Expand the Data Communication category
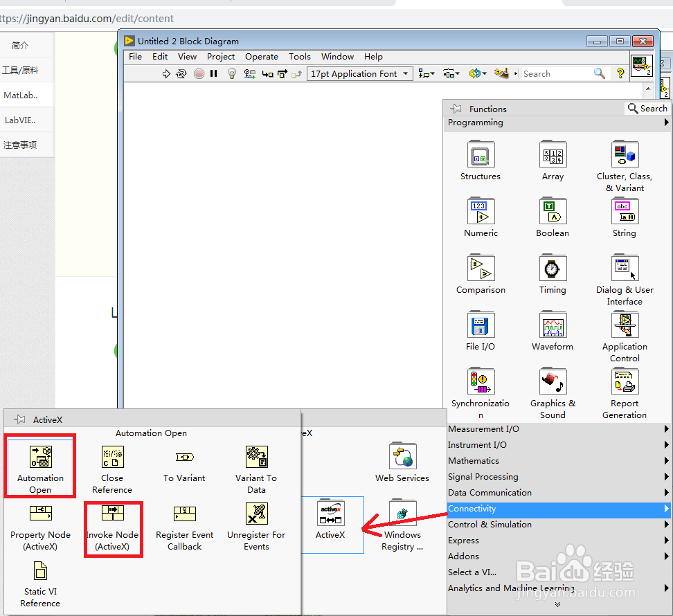This screenshot has height=616, width=673. pyautogui.click(x=558, y=493)
